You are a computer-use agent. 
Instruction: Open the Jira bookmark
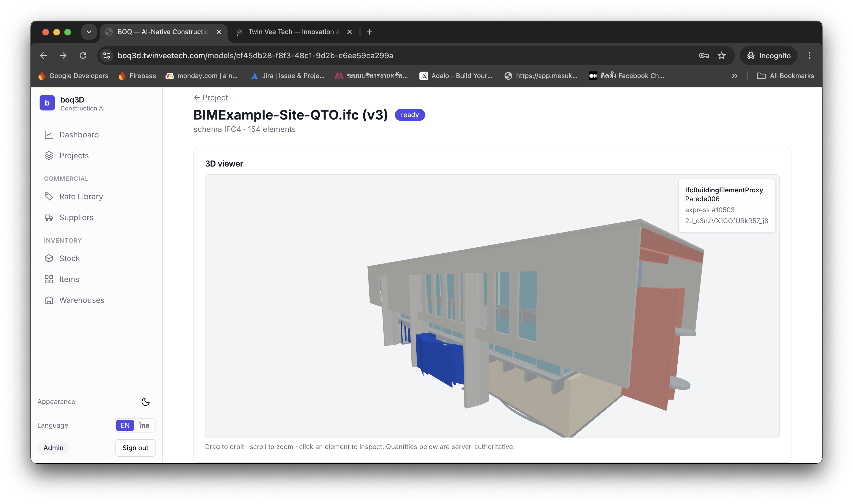click(x=288, y=76)
